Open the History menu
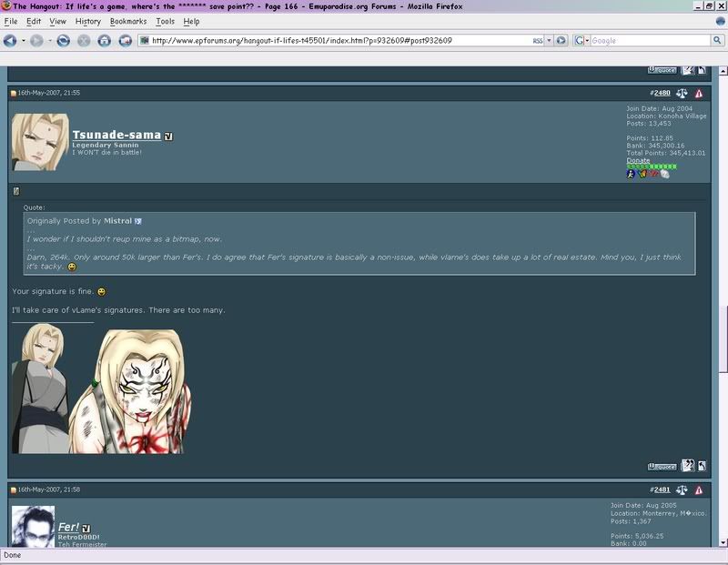Viewport: 728px width, 565px height. coord(87,21)
